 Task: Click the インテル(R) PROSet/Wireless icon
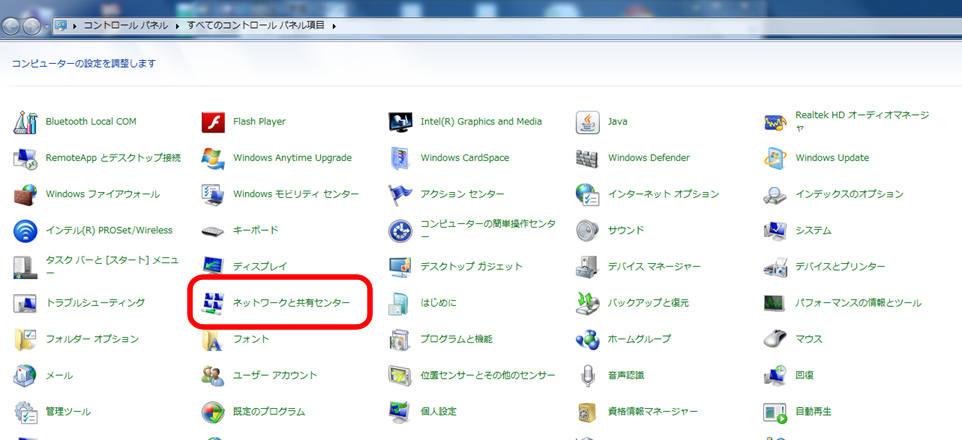(25, 231)
